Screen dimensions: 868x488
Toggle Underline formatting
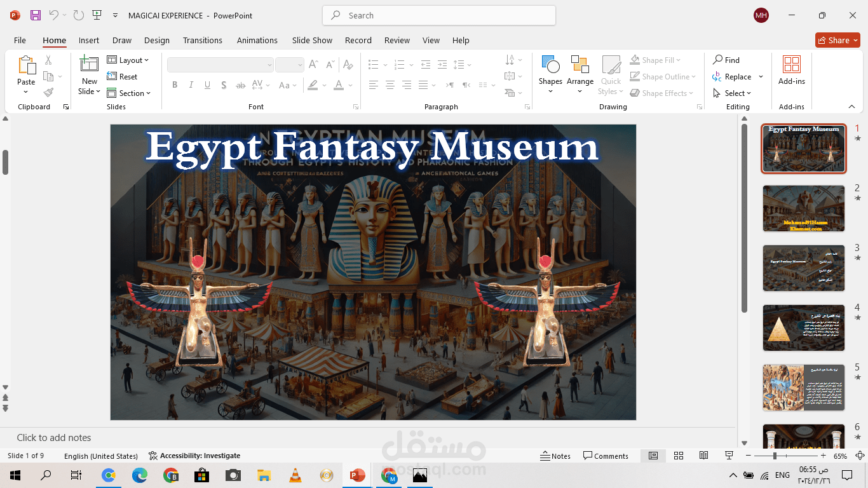[x=207, y=85]
